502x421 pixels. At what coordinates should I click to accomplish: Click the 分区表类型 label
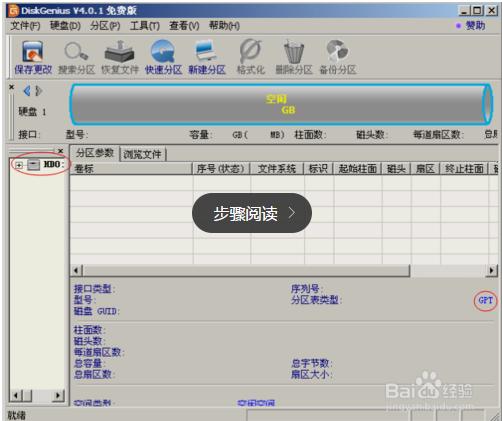316,300
